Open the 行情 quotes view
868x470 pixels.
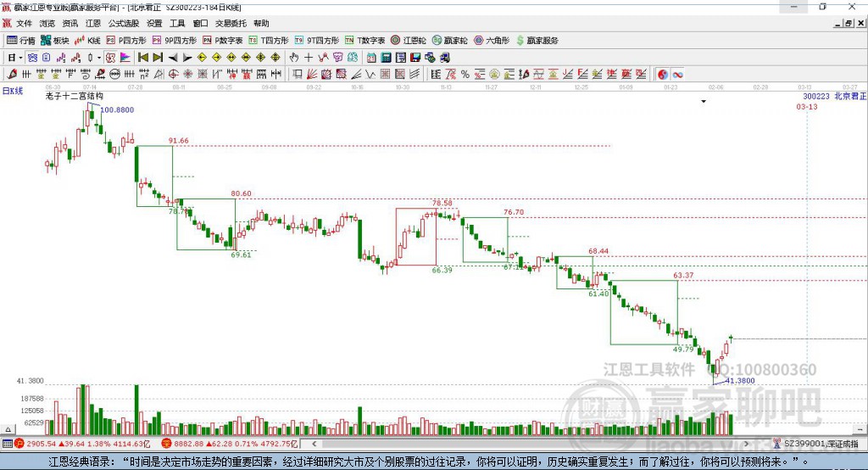[x=21, y=40]
